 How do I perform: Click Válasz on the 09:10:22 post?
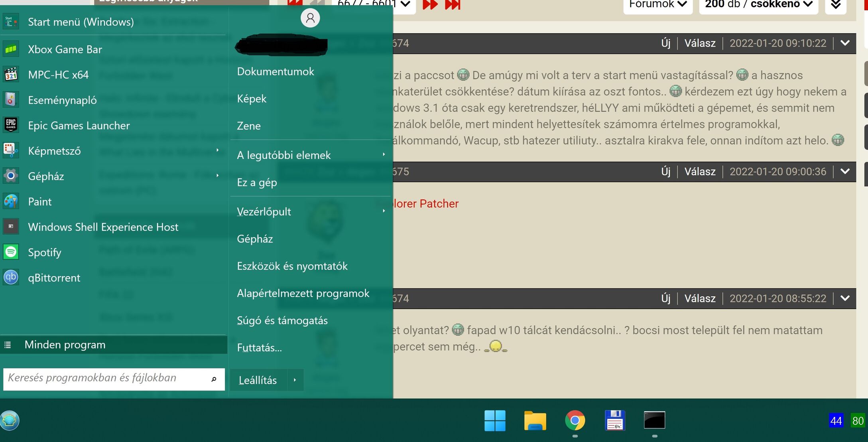[x=700, y=43]
